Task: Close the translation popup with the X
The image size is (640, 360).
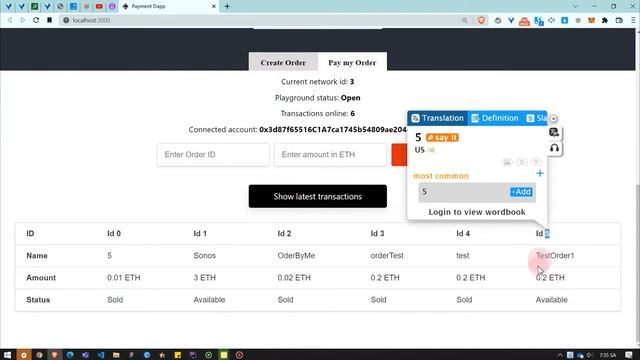Action: click(553, 118)
